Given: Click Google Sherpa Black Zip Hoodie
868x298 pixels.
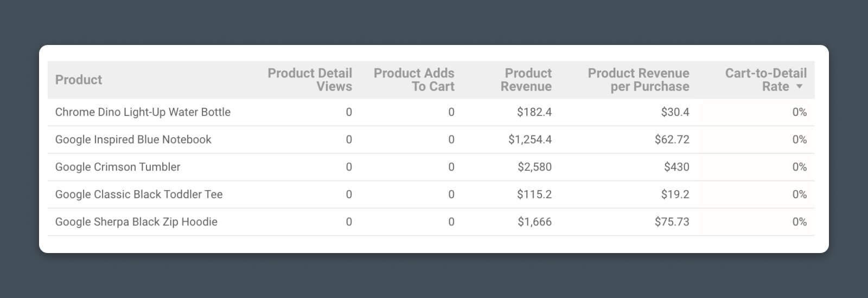Looking at the screenshot, I should tap(136, 222).
